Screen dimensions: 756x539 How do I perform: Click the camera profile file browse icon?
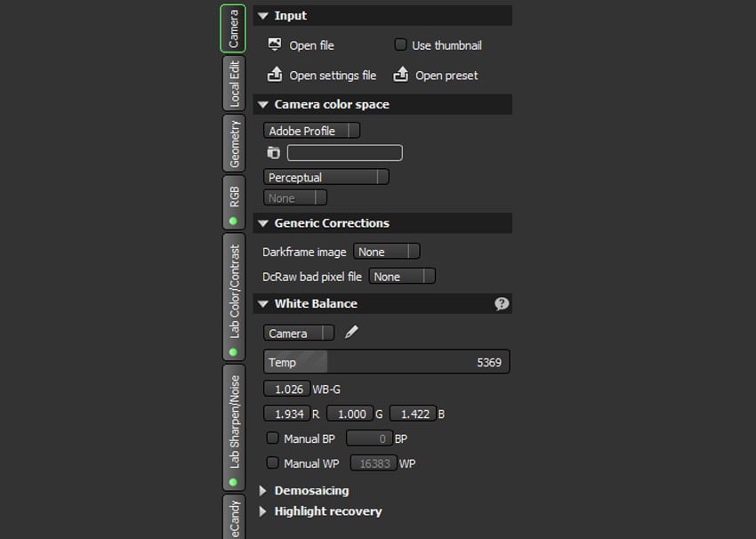coord(273,153)
